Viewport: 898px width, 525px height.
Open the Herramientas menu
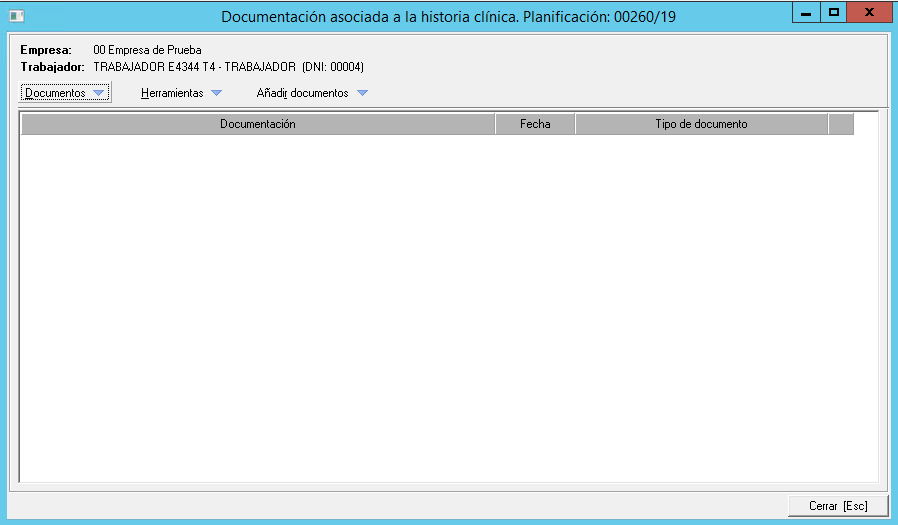[x=172, y=93]
